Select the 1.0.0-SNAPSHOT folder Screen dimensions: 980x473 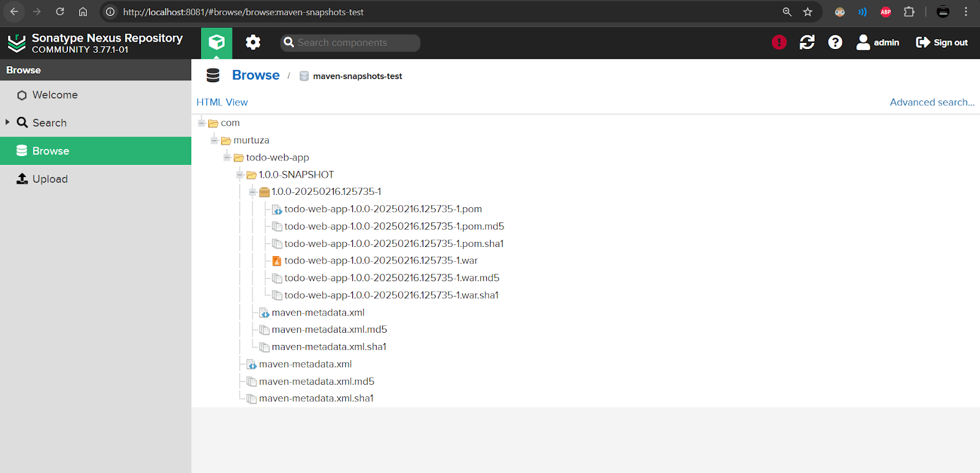[x=296, y=175]
